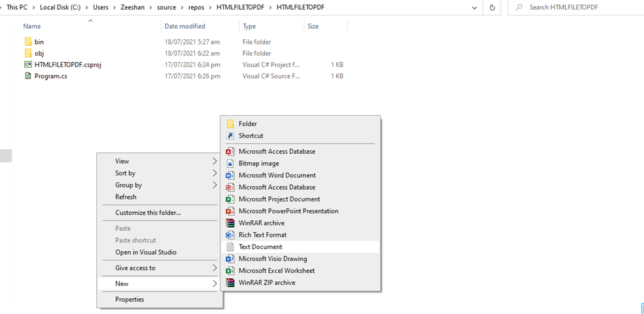Click the Bitmap image icon
This screenshot has height=314, width=644.
(230, 164)
